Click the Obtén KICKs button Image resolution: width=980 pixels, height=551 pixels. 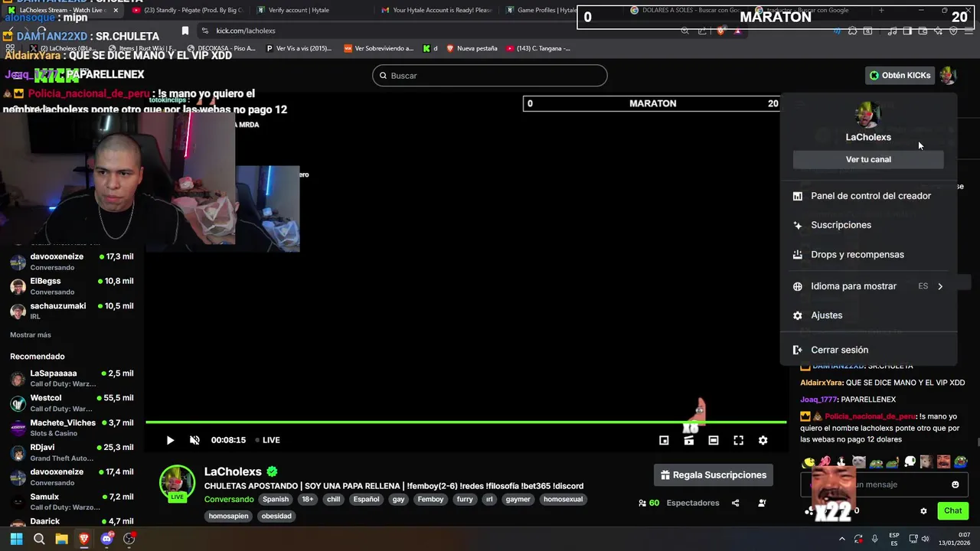click(x=900, y=75)
